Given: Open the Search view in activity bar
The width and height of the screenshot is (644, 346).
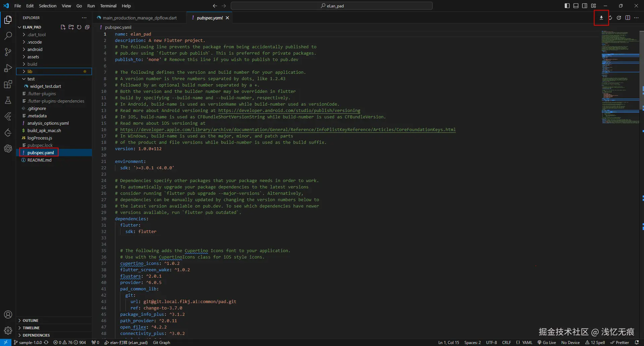Looking at the screenshot, I should tap(8, 36).
